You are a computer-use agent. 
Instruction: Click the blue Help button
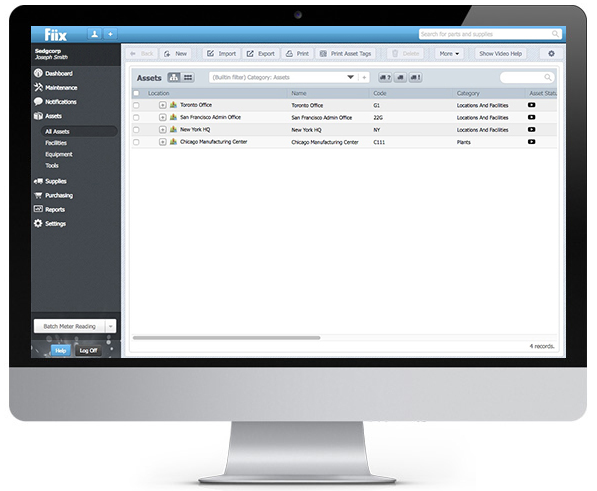[x=61, y=350]
